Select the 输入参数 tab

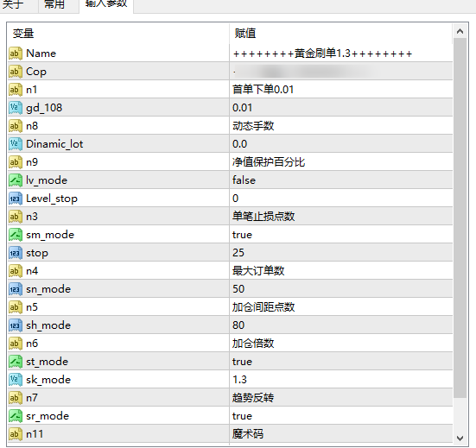pyautogui.click(x=106, y=4)
